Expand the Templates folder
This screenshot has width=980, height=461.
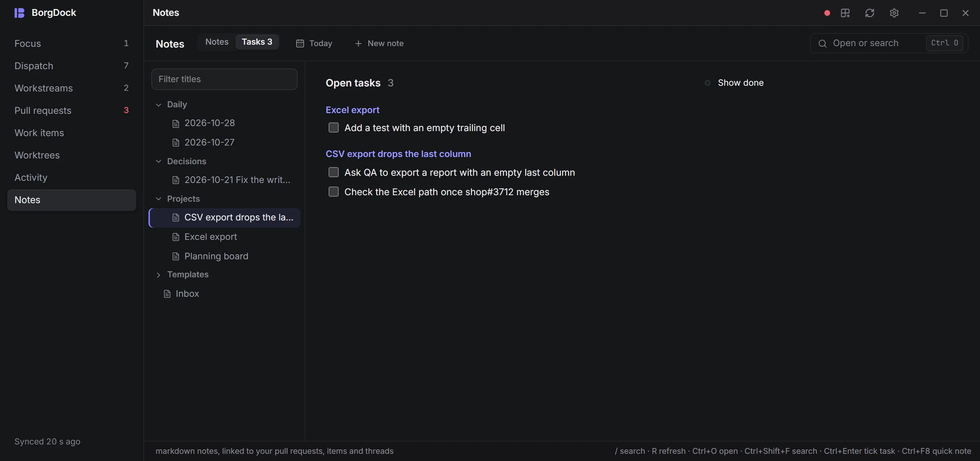pos(158,275)
